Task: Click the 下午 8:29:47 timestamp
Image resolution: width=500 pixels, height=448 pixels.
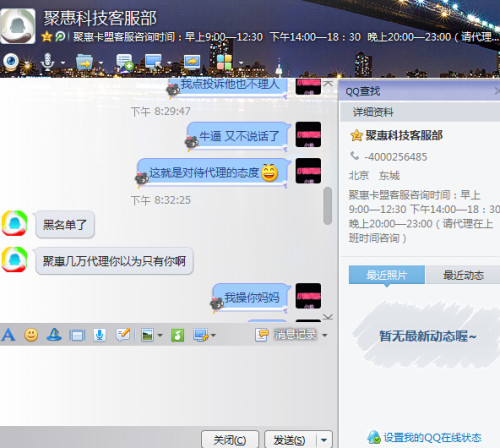Action: coord(161,111)
